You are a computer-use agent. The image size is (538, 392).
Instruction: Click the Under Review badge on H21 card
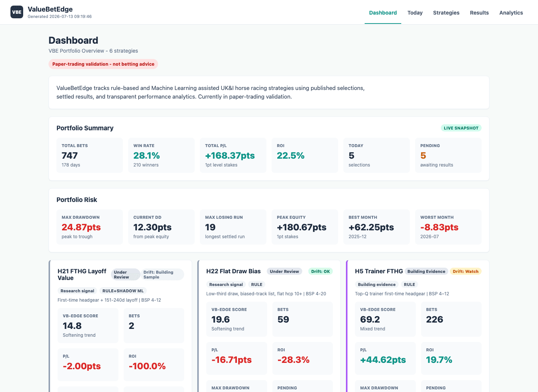[126, 274]
